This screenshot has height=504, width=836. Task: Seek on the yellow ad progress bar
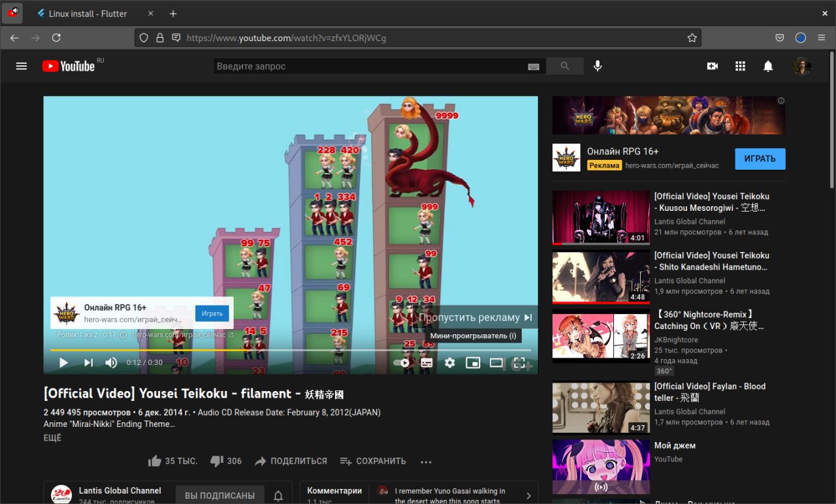[x=291, y=351]
